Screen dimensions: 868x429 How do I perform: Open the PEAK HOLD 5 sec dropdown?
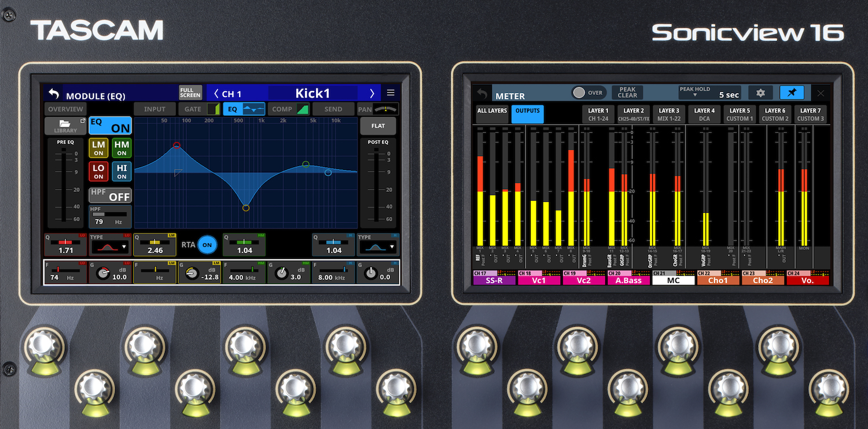[709, 93]
